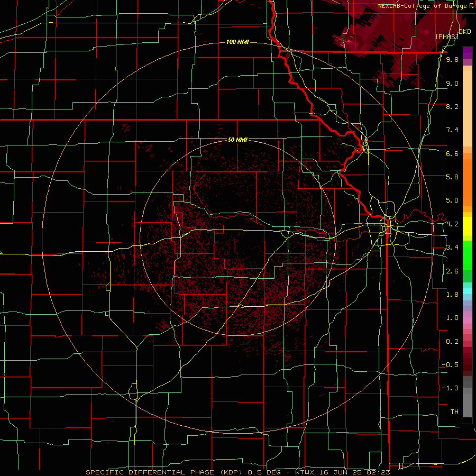This screenshot has width=476, height=476.
Task: Click the 50 NMI range ring label
Action: tap(237, 140)
